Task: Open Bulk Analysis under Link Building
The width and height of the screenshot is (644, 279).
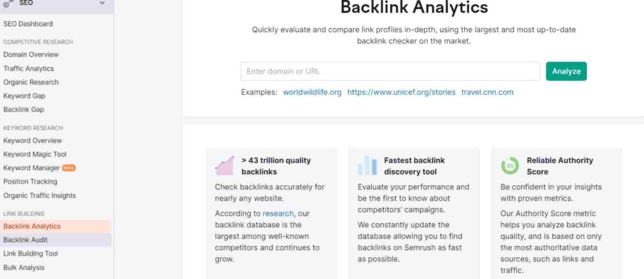Action: click(x=24, y=268)
